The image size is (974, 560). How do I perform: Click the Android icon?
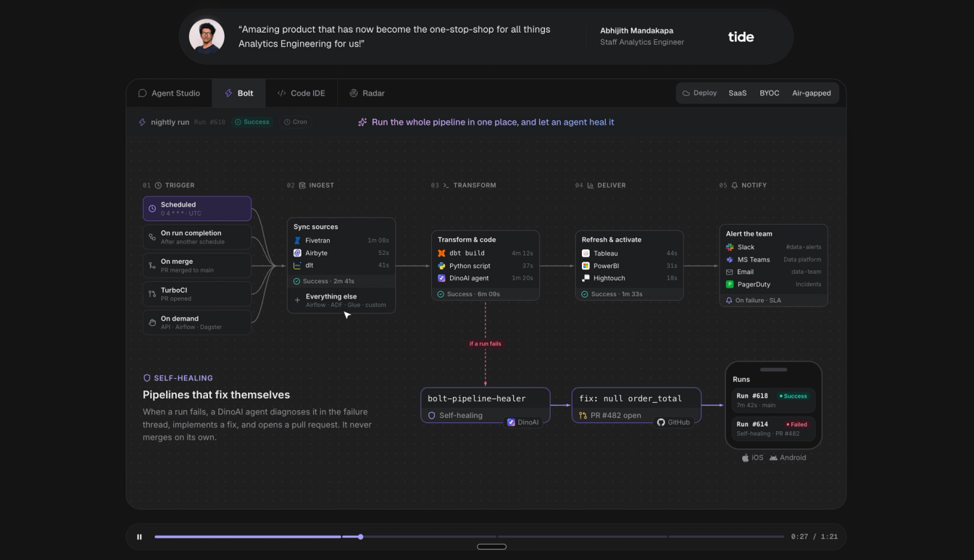(773, 458)
